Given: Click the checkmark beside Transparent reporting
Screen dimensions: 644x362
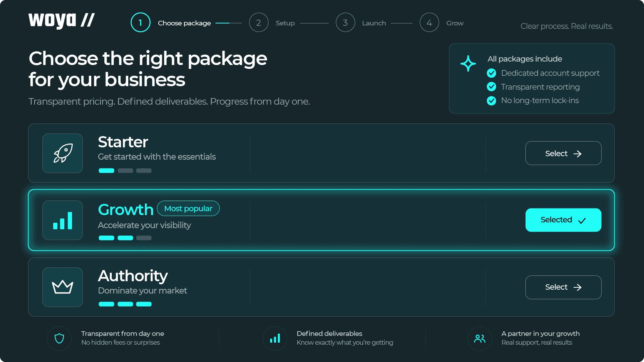Looking at the screenshot, I should (491, 87).
